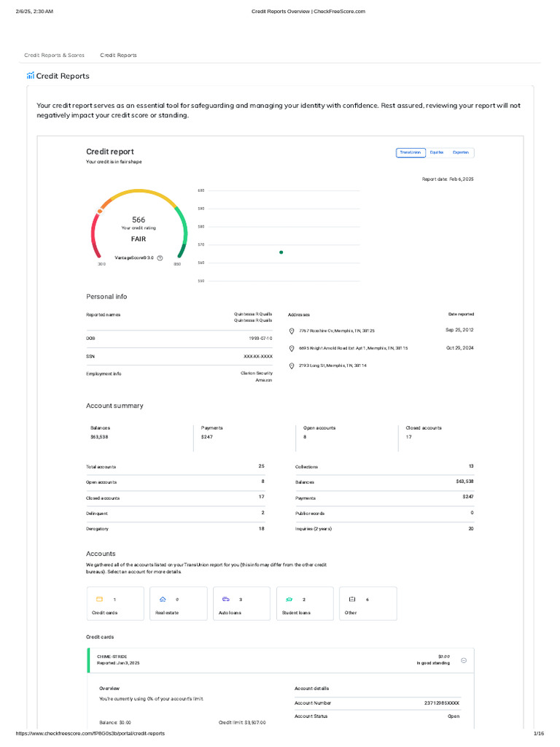This screenshot has height=747, width=560.
Task: Click the Student loans graduation cap icon
Action: (289, 600)
